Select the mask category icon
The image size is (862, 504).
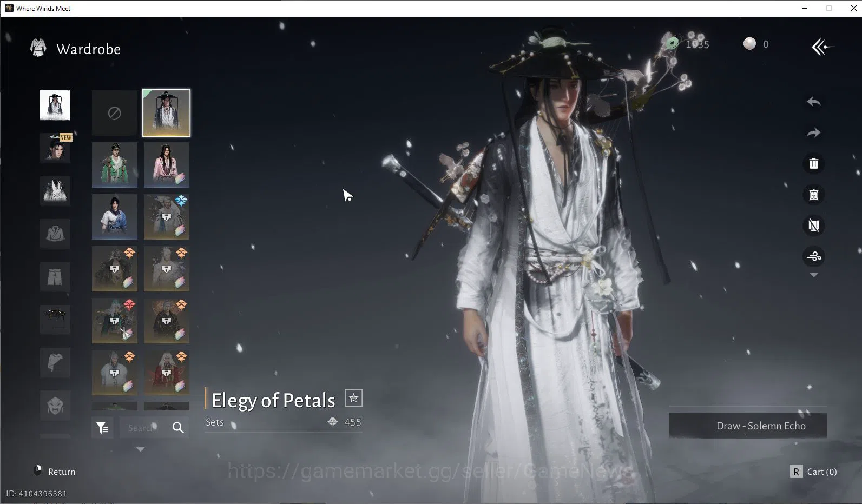point(55,404)
